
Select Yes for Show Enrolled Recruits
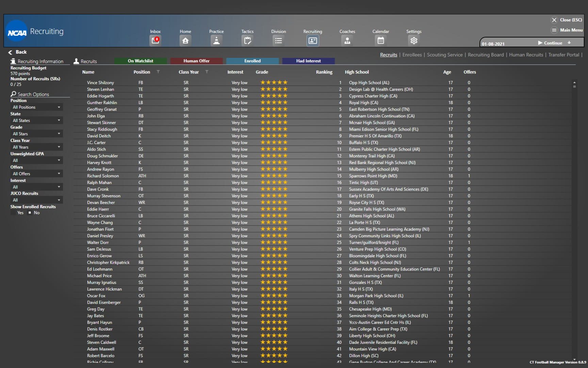14,213
